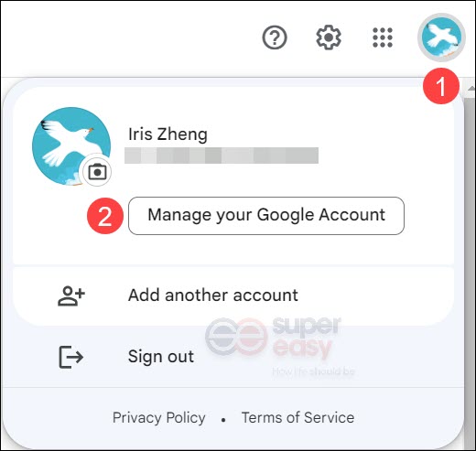Open the Google apps grid launcher
The image size is (476, 451).
pos(383,38)
